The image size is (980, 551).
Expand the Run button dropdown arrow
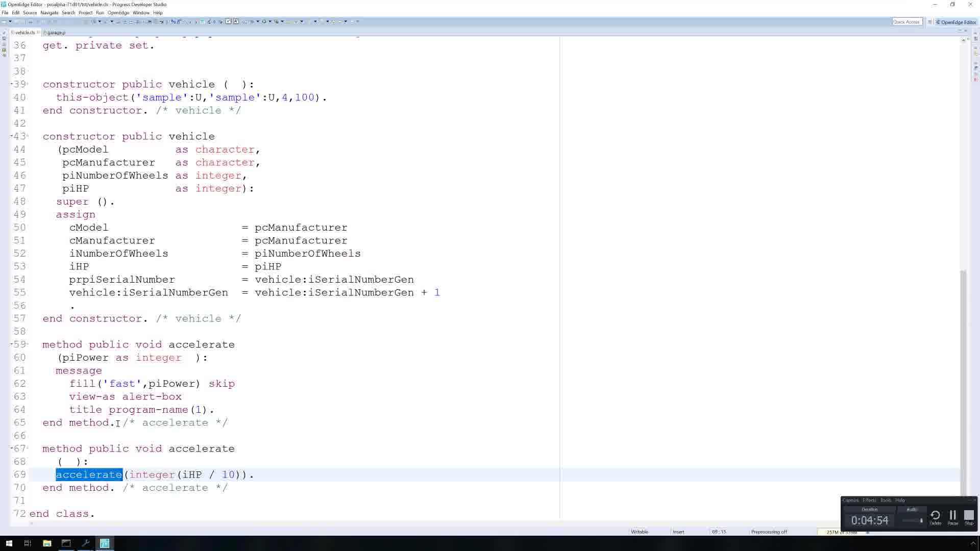269,21
